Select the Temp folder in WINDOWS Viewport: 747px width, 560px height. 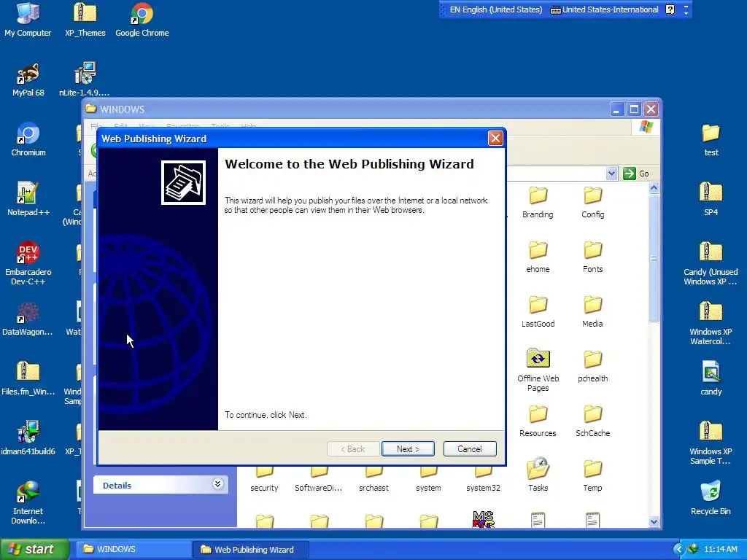click(x=592, y=475)
